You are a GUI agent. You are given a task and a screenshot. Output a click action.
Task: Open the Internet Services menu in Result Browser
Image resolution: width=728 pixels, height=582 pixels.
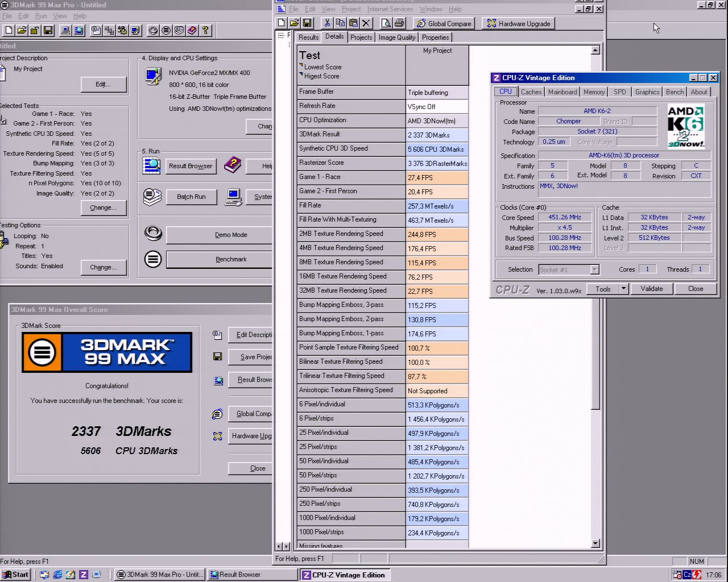[x=390, y=9]
